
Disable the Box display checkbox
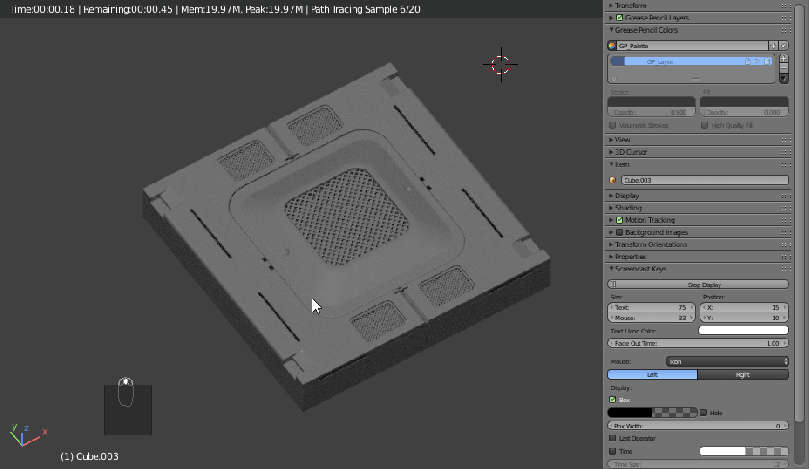coord(612,399)
